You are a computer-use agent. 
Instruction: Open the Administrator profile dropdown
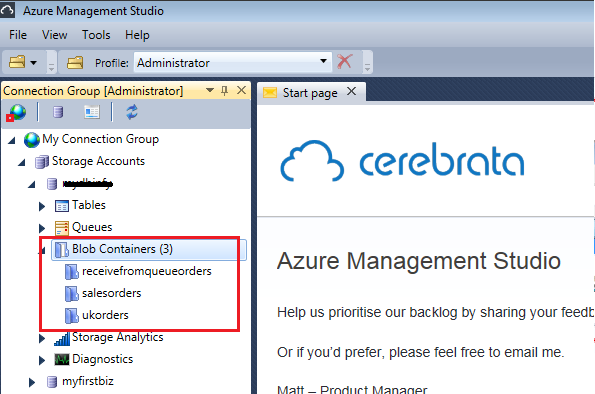(x=323, y=61)
